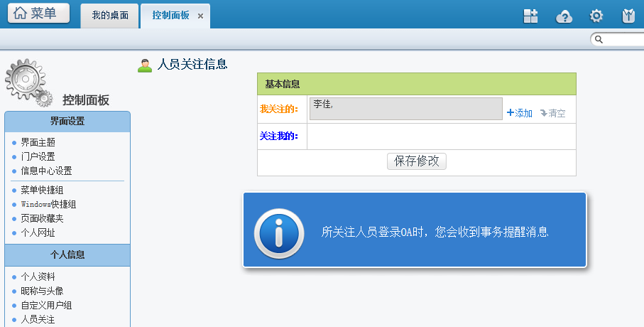The height and width of the screenshot is (327, 644).
Task: Click the 添加 link to add person
Action: coord(520,113)
